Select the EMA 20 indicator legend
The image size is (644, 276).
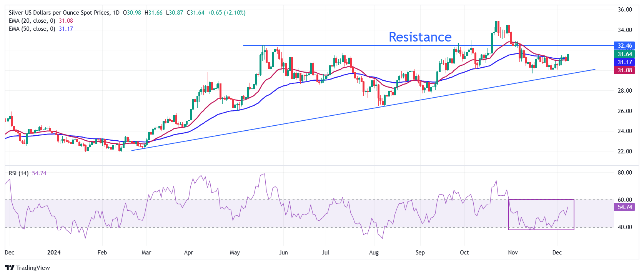point(32,21)
